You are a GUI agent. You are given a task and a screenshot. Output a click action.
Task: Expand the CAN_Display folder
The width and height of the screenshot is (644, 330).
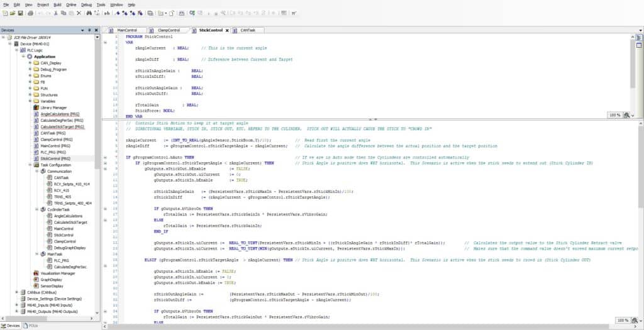point(30,63)
